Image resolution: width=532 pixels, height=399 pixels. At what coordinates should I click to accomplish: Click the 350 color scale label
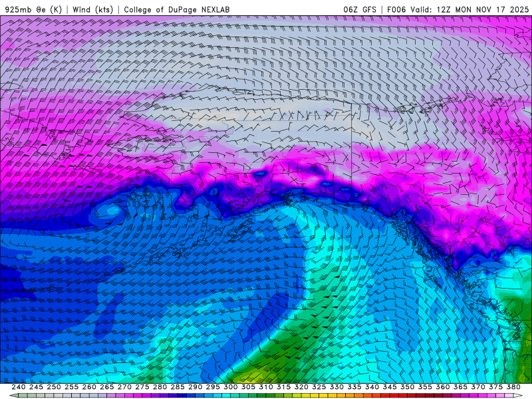pos(407,387)
